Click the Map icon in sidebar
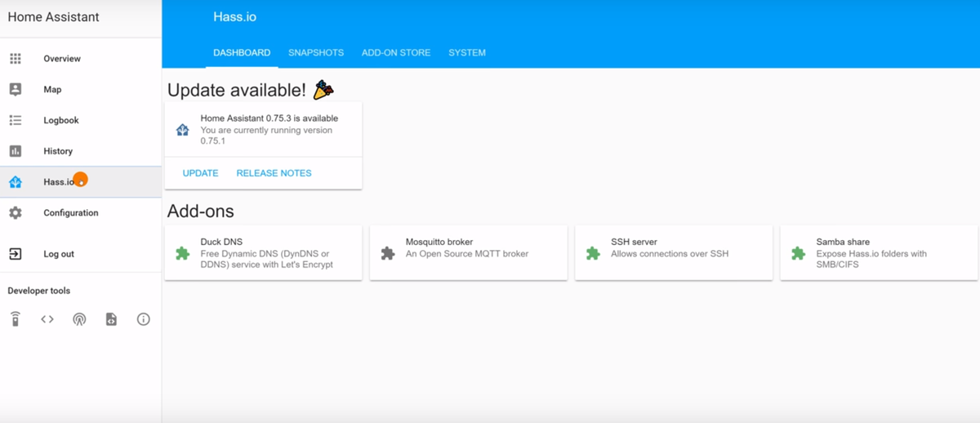 pos(16,90)
